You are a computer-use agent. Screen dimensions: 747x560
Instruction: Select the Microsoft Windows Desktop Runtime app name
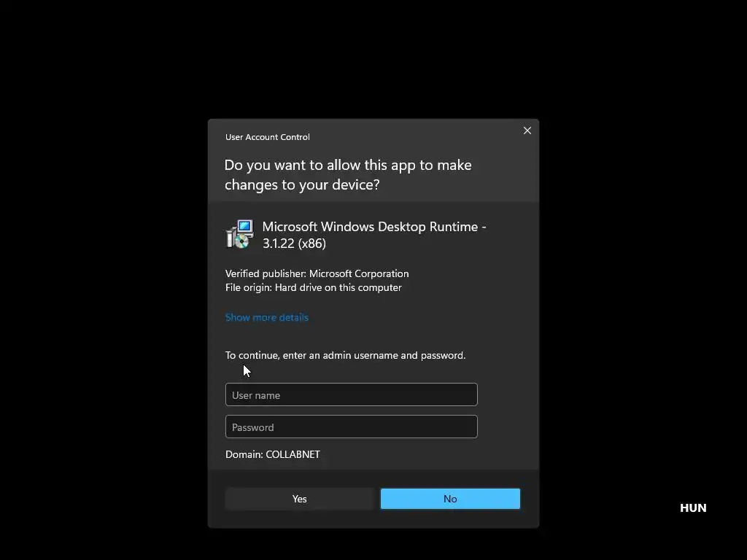click(x=374, y=235)
